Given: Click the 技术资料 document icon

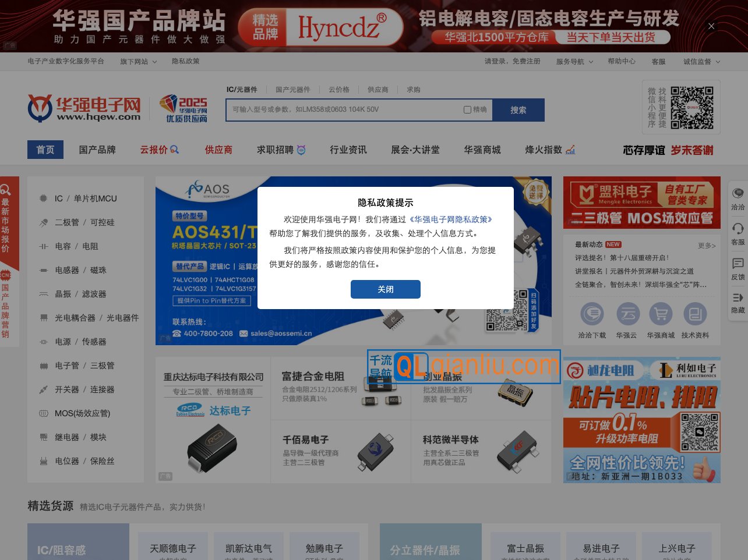Looking at the screenshot, I should pyautogui.click(x=695, y=314).
